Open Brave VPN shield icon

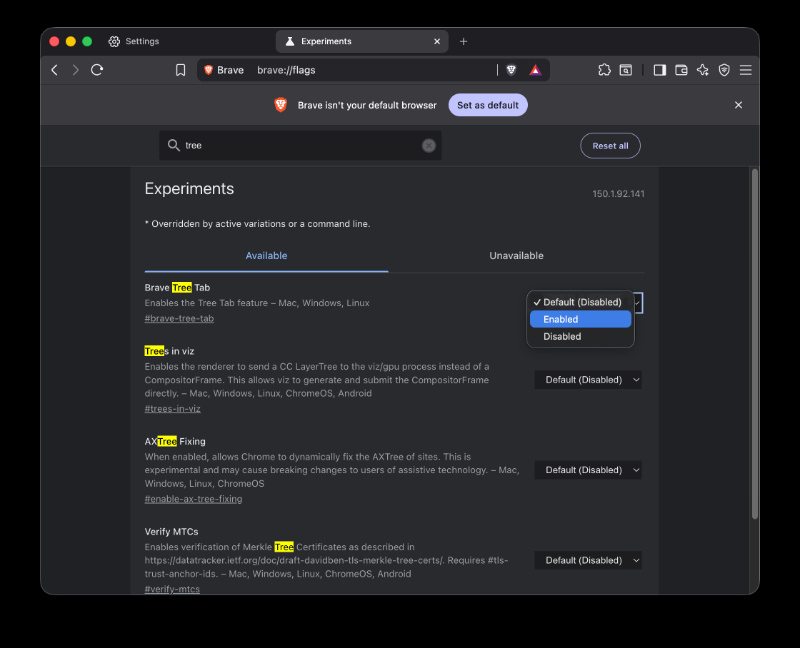(724, 70)
